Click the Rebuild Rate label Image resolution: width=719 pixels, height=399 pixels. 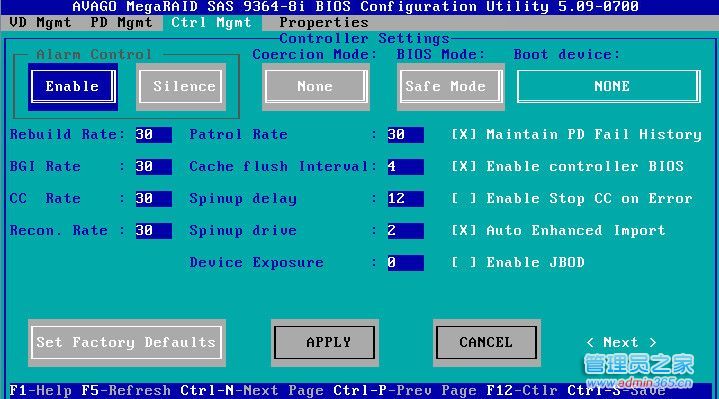(x=67, y=134)
